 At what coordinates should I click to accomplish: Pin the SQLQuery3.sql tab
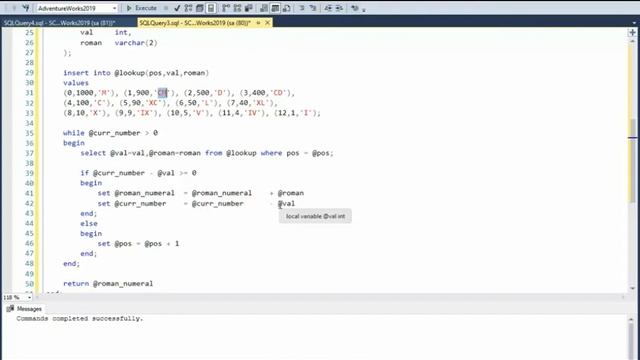click(x=258, y=23)
